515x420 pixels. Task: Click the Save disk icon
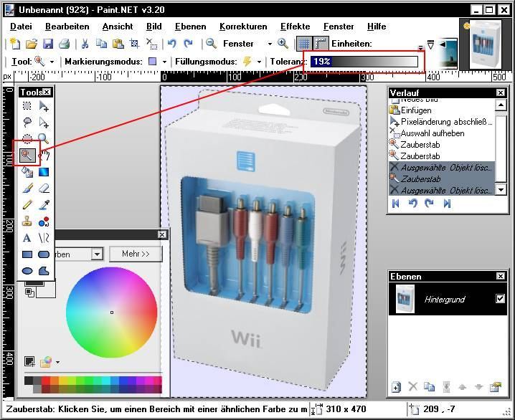[x=48, y=44]
